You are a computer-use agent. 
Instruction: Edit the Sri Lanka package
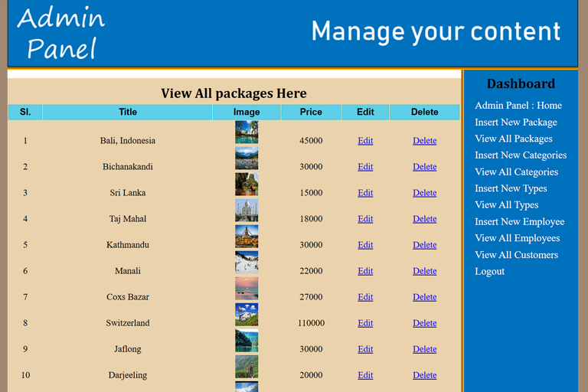(x=365, y=193)
